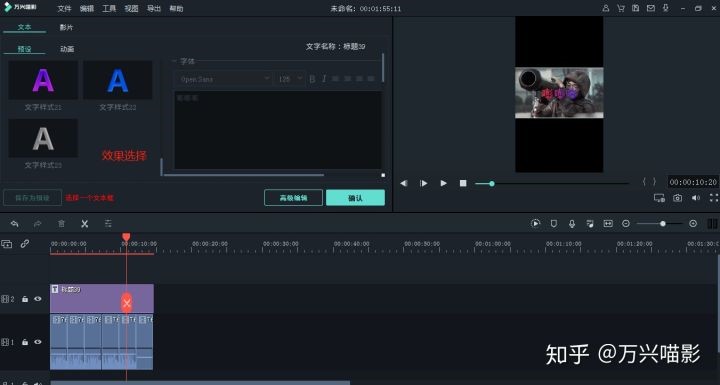Open preview quality display settings icon
Image resolution: width=720 pixels, height=385 pixels.
pyautogui.click(x=659, y=198)
